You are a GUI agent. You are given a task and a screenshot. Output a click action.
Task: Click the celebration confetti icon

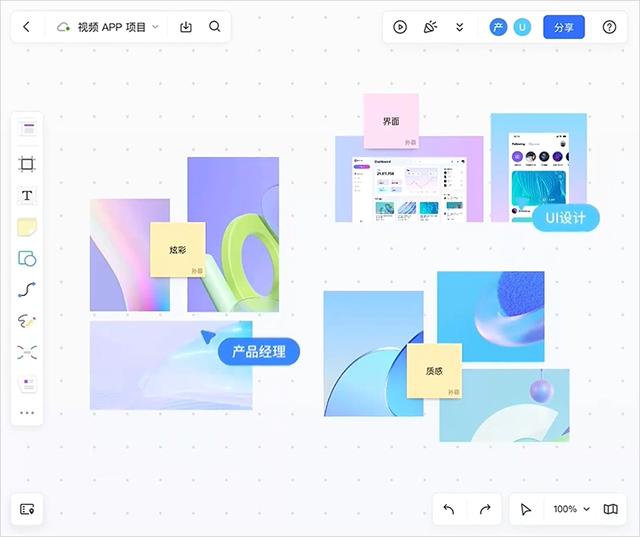(x=430, y=27)
